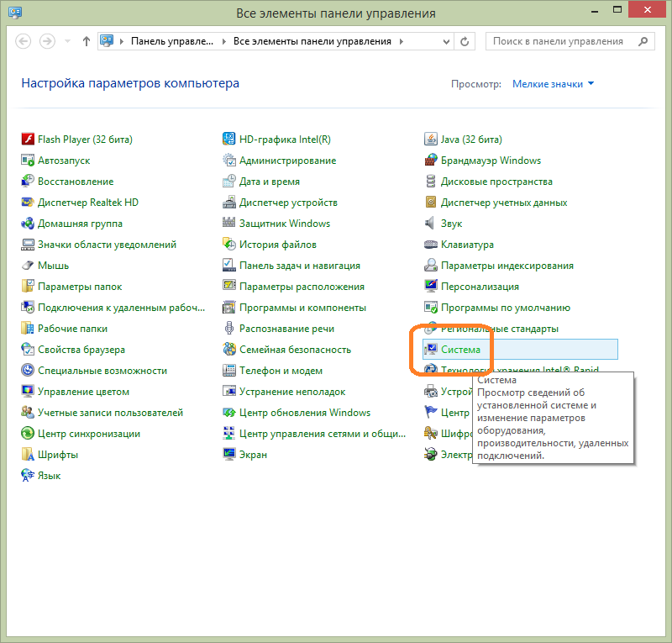Screen dimensions: 672x643
Task: Open the Персонализация icon
Action: click(x=431, y=286)
